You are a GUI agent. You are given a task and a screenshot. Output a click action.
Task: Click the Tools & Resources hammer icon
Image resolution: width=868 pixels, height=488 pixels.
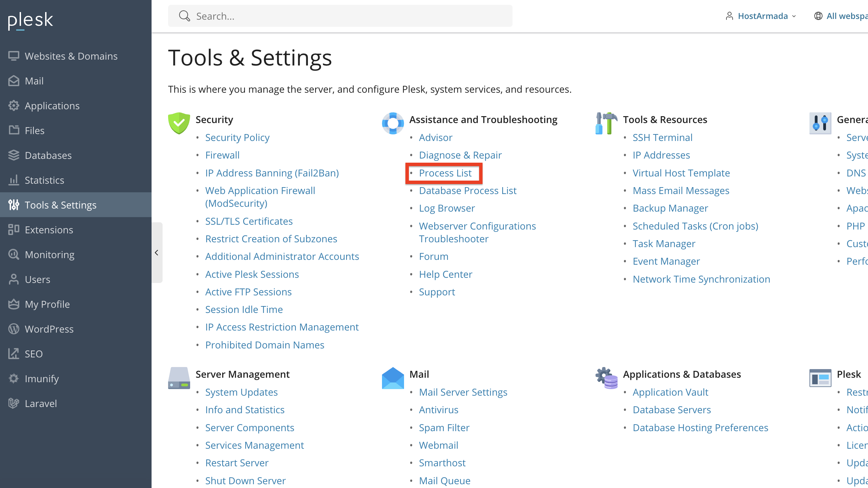(606, 123)
